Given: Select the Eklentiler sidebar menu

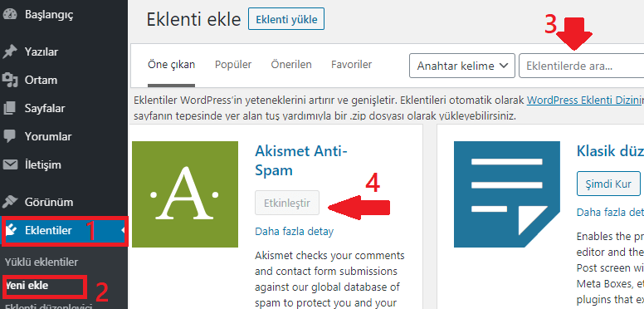Looking at the screenshot, I should (x=64, y=231).
